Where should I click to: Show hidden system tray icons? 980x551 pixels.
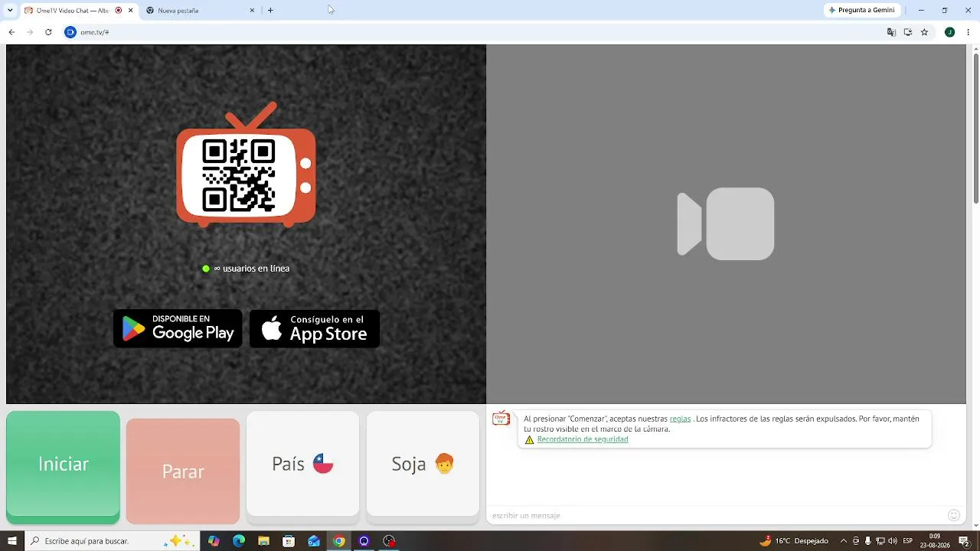click(x=844, y=541)
